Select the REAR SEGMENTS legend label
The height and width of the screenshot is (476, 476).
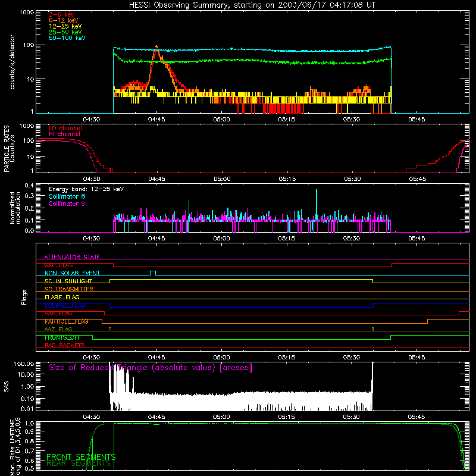[x=79, y=463]
